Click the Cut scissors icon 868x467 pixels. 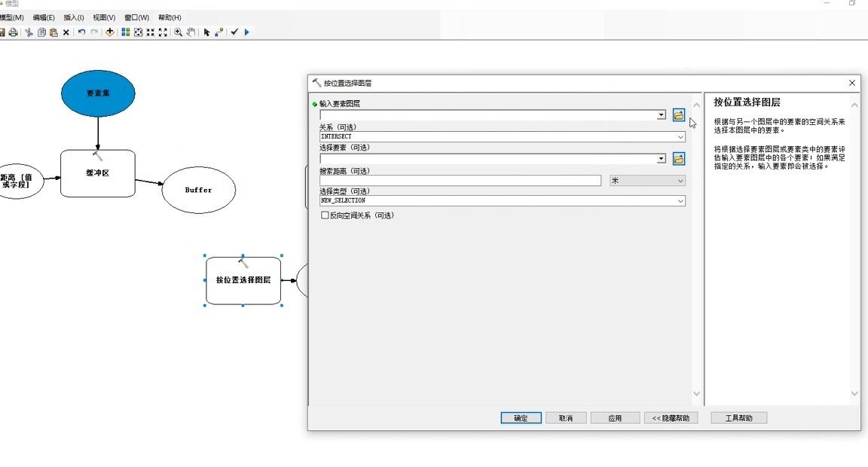click(29, 32)
